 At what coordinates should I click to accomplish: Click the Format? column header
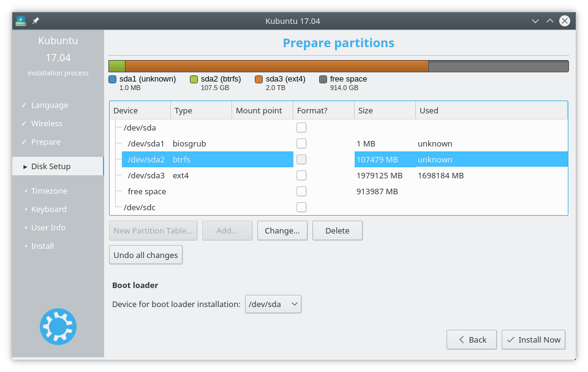coord(323,110)
